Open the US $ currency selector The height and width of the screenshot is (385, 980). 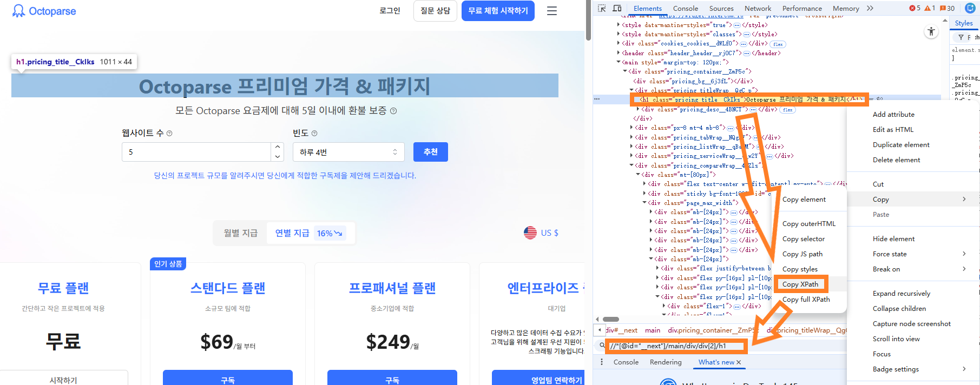(541, 233)
